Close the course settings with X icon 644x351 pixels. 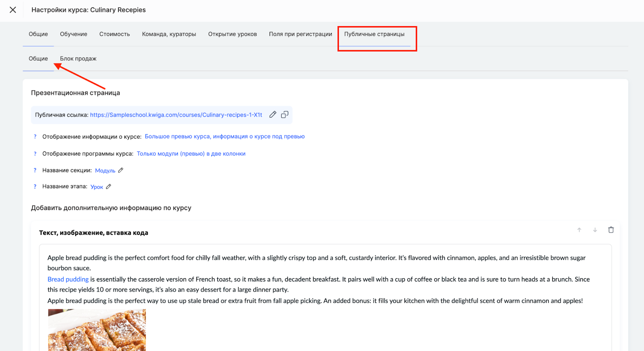13,10
